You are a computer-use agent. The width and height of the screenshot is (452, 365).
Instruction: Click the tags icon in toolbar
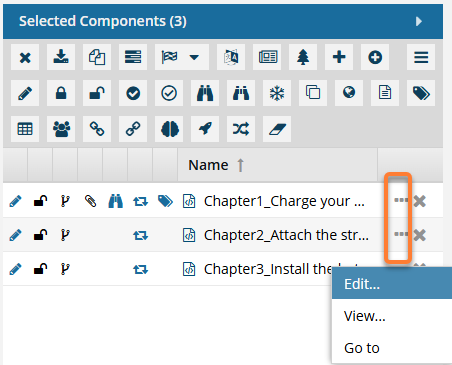[421, 93]
